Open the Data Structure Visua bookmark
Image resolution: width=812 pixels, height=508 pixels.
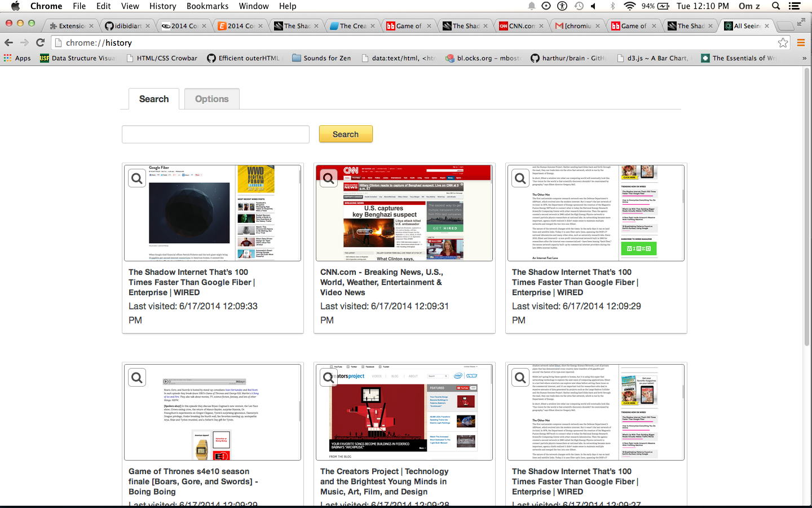(78, 58)
